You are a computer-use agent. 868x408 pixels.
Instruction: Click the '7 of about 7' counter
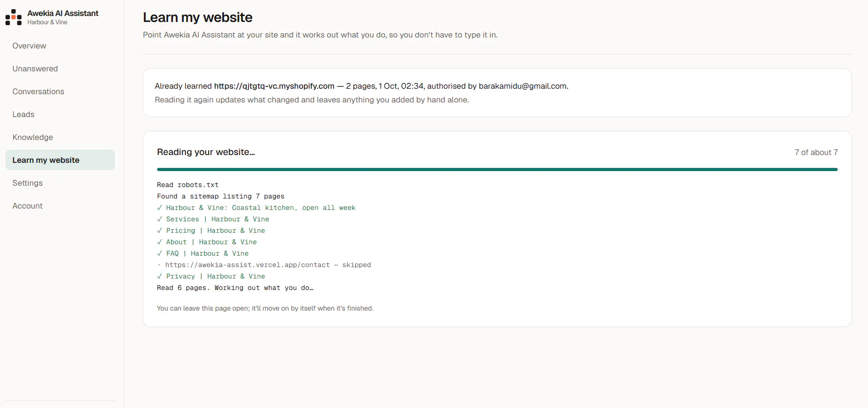[x=816, y=152]
